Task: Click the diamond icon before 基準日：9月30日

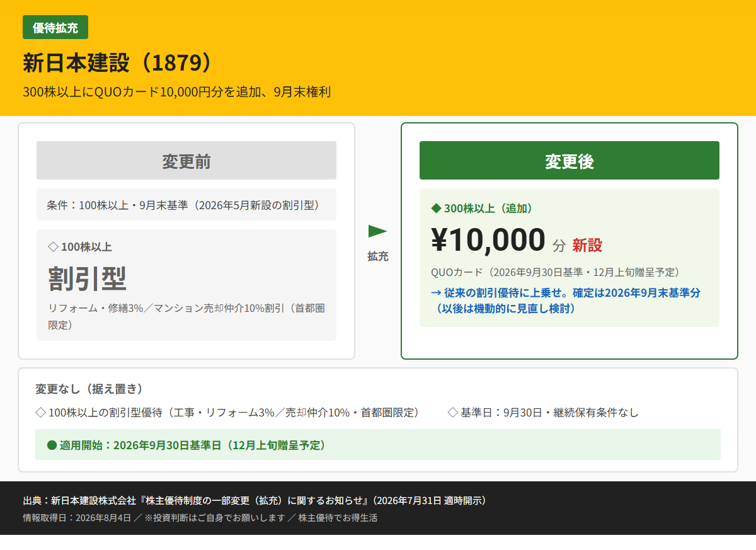Action: click(452, 413)
